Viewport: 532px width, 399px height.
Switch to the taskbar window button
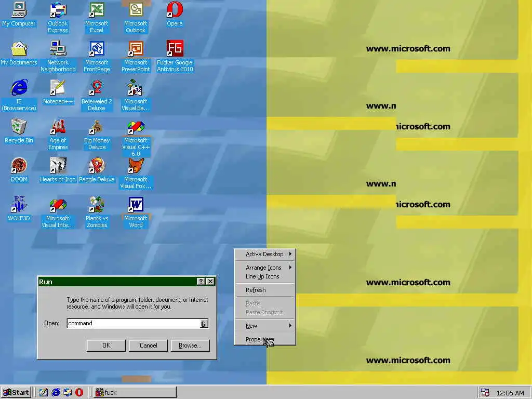tap(135, 393)
